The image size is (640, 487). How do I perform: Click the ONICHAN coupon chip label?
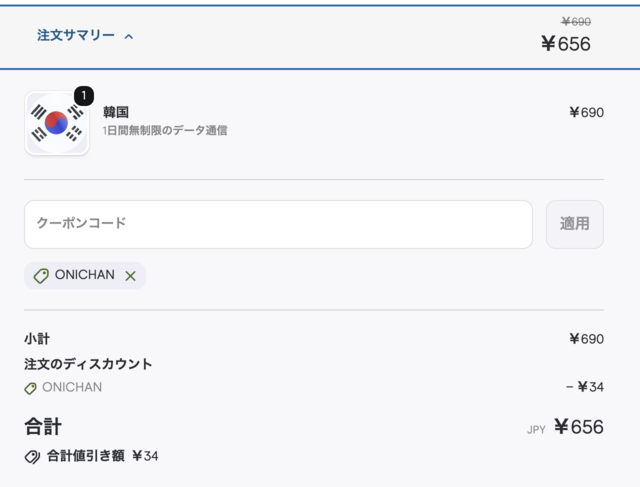tap(85, 275)
